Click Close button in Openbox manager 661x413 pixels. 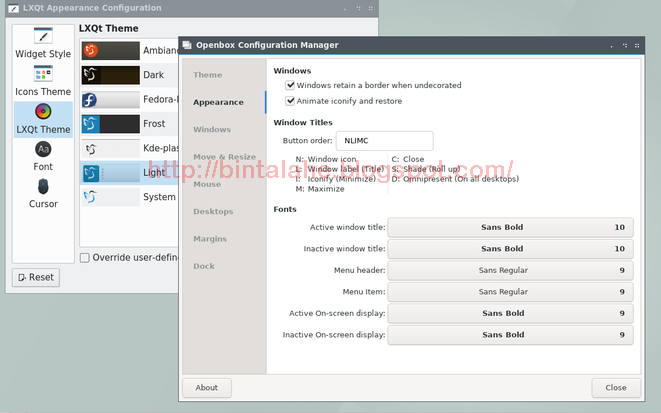point(616,388)
